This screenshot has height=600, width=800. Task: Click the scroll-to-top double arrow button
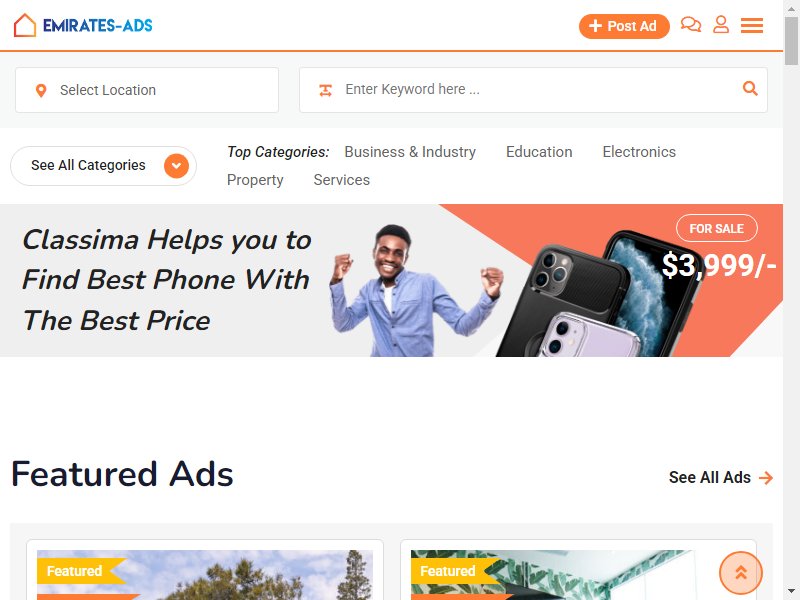click(x=740, y=572)
